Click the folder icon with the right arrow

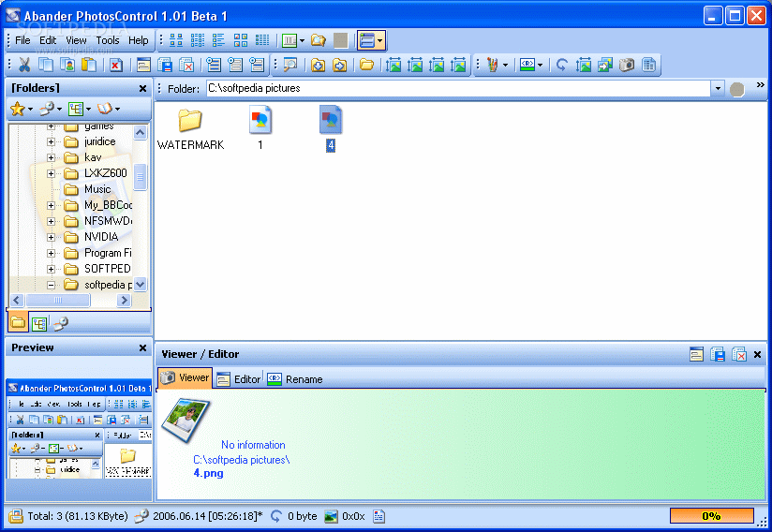(340, 65)
